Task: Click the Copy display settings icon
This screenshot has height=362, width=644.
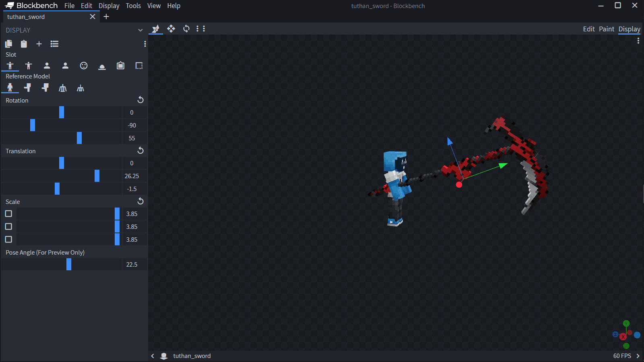Action: (8, 44)
